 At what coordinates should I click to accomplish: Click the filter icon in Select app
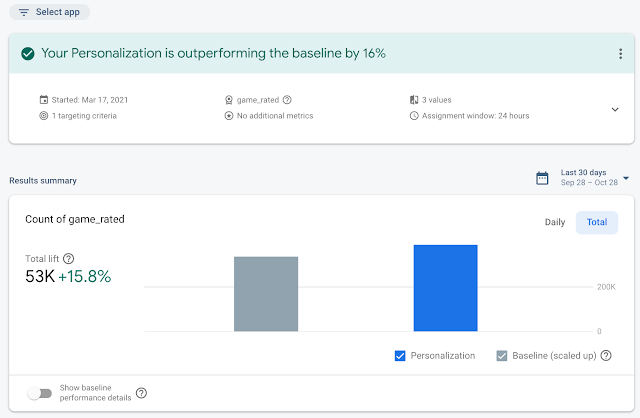tap(24, 12)
